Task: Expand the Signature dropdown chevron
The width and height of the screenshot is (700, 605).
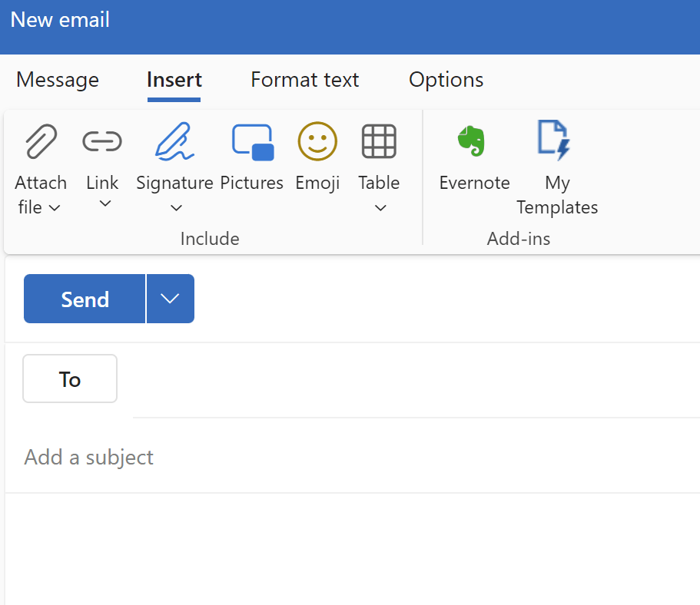Action: [x=176, y=208]
